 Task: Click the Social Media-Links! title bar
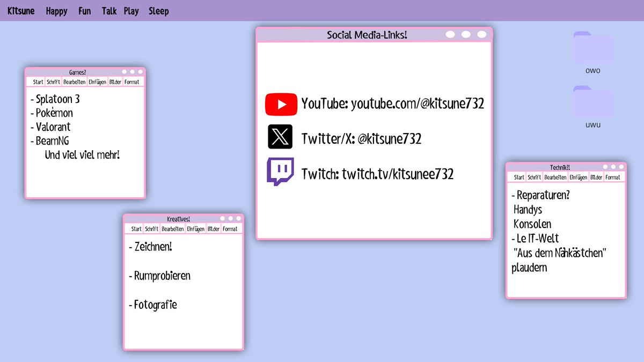374,35
